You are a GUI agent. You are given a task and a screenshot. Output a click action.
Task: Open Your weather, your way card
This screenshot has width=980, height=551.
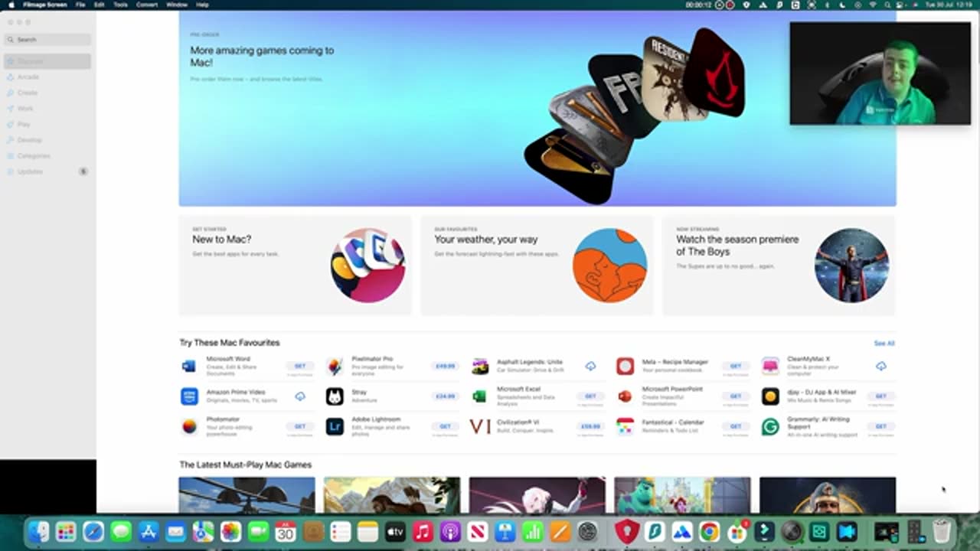pyautogui.click(x=537, y=266)
